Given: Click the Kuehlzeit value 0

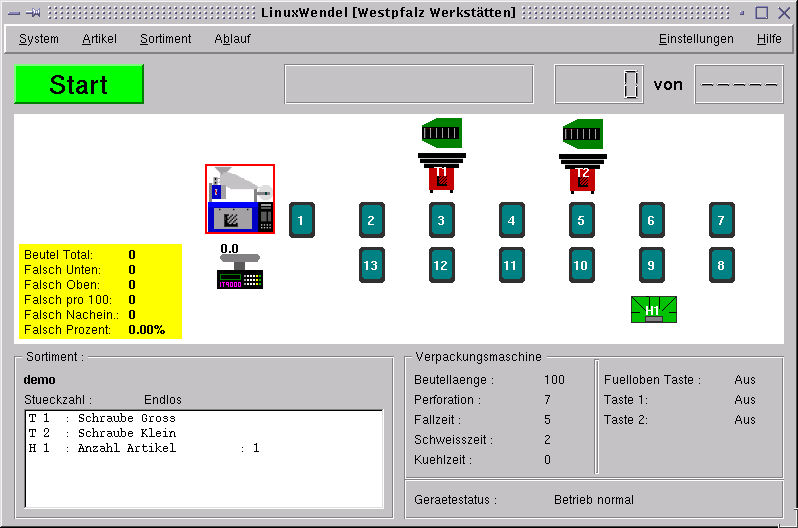Looking at the screenshot, I should pyautogui.click(x=547, y=460).
